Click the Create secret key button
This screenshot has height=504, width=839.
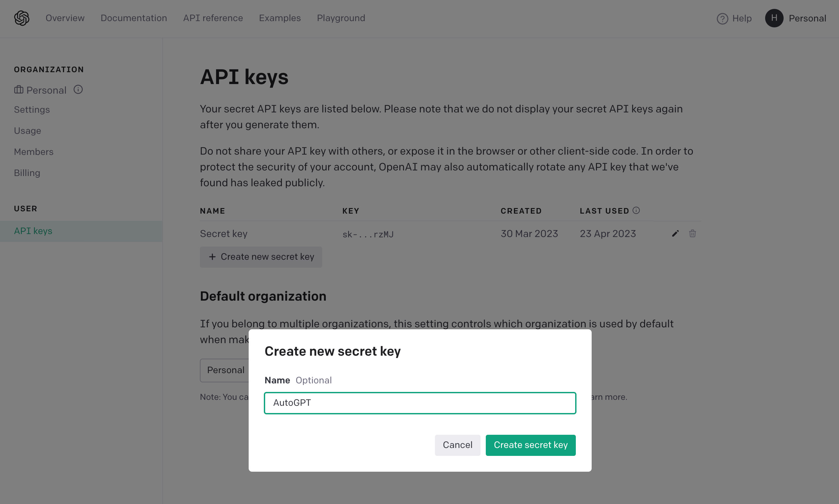click(530, 445)
